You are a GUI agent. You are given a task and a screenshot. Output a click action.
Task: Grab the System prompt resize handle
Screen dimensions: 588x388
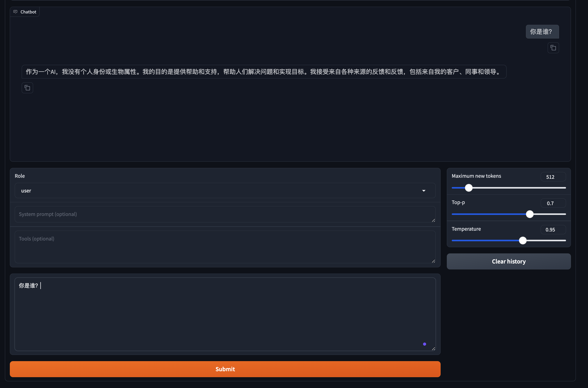tap(433, 220)
